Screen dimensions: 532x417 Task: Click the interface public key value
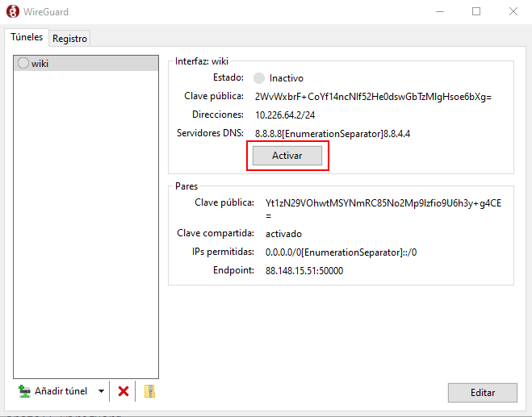point(373,96)
